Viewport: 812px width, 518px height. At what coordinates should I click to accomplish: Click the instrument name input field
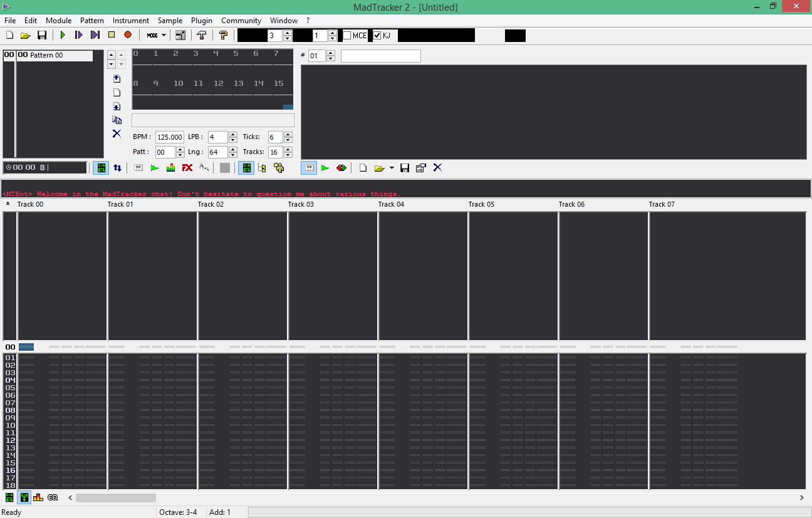pos(381,56)
